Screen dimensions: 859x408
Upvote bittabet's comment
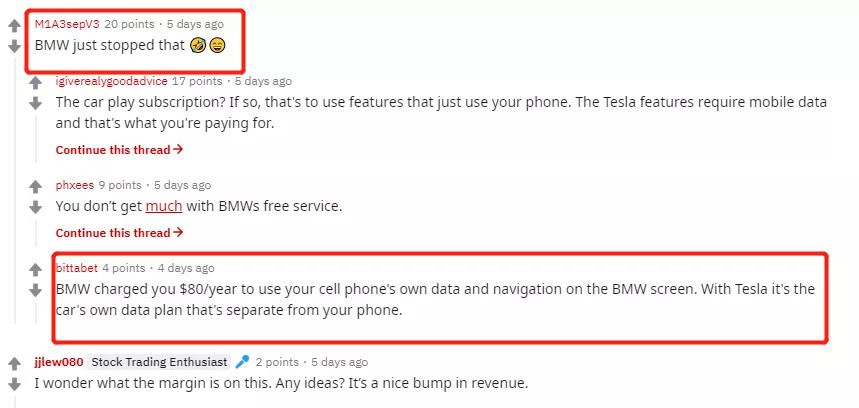[36, 270]
